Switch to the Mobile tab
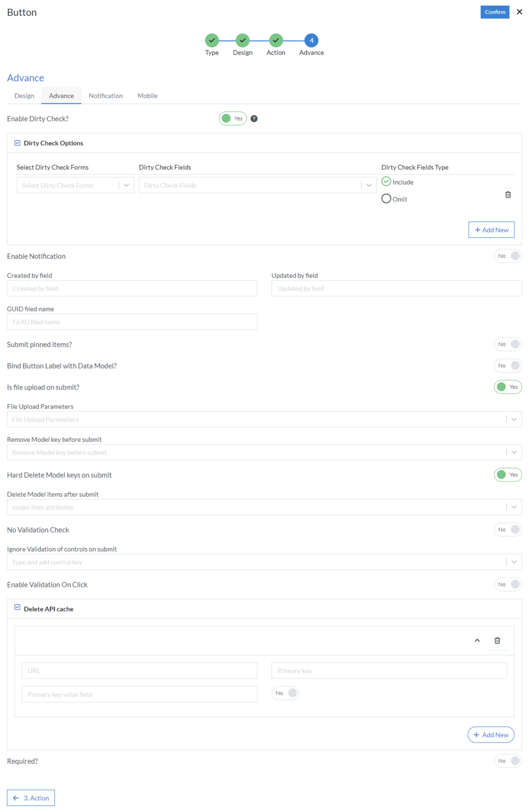Image resolution: width=529 pixels, height=812 pixels. (147, 95)
